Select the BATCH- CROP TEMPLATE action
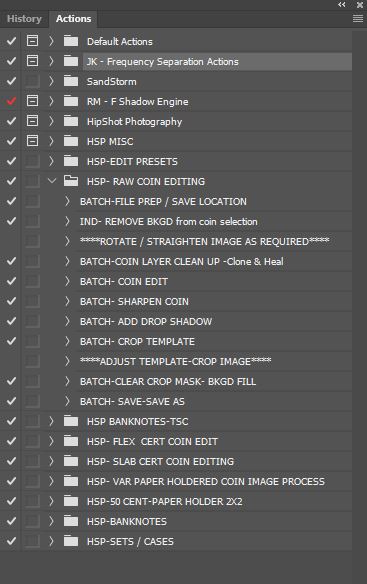The height and width of the screenshot is (584, 367). pos(137,342)
